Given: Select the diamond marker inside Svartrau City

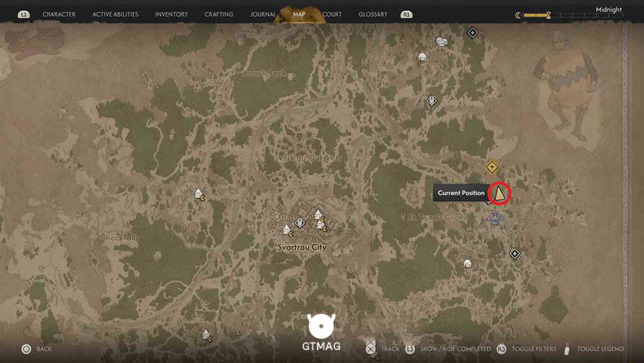Looking at the screenshot, I should pyautogui.click(x=300, y=223).
